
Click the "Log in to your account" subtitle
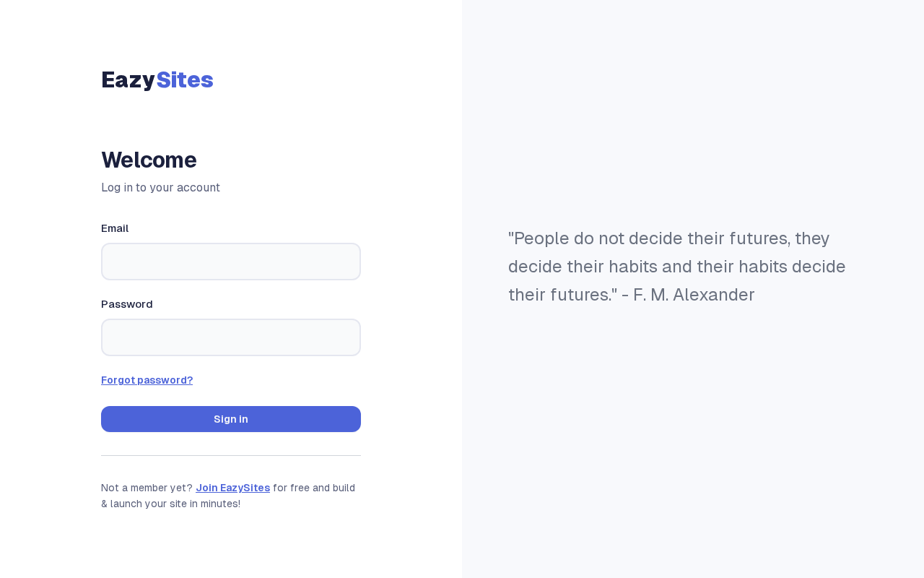coord(160,188)
